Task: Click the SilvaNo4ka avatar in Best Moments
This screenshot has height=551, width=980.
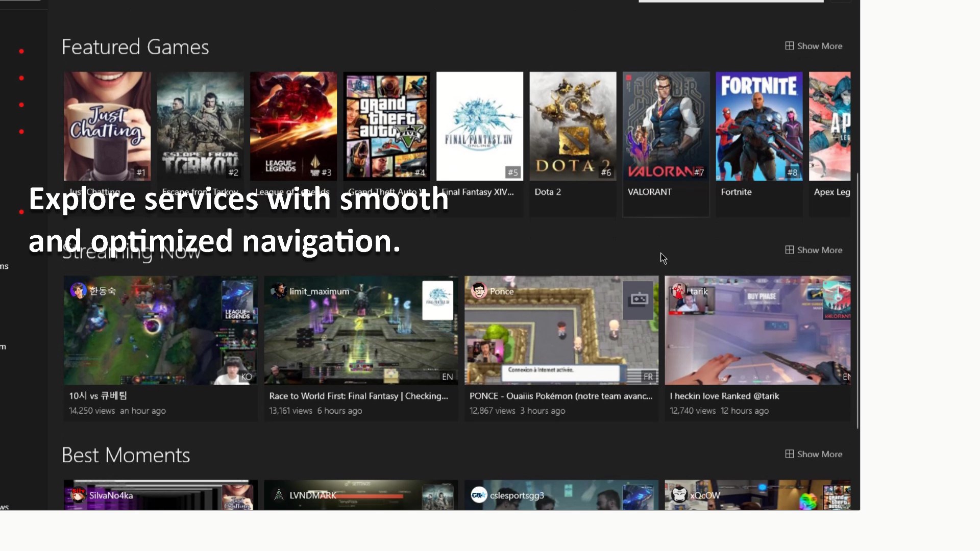Action: point(78,495)
